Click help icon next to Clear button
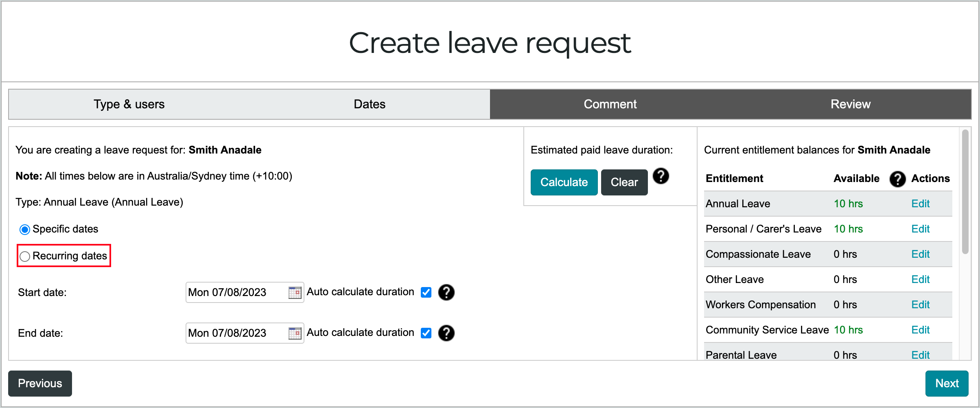The image size is (980, 408). click(661, 176)
